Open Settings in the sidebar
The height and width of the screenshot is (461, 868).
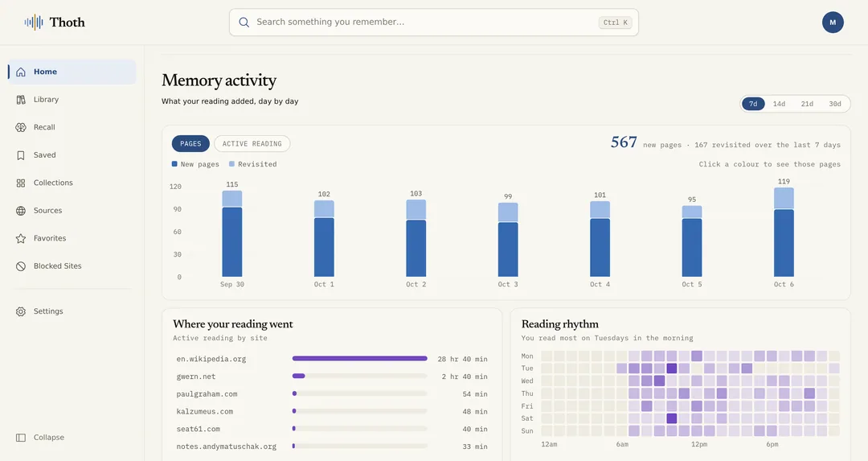coord(72,311)
